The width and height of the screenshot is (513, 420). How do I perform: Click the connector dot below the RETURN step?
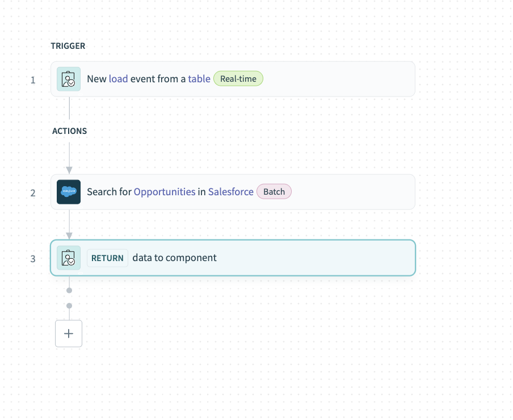(x=69, y=290)
